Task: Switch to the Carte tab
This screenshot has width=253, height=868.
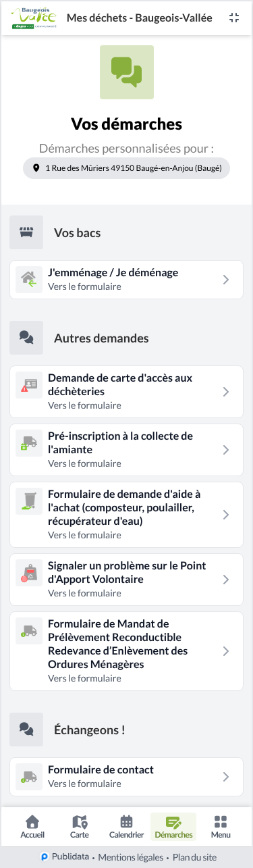Action: pos(80,826)
